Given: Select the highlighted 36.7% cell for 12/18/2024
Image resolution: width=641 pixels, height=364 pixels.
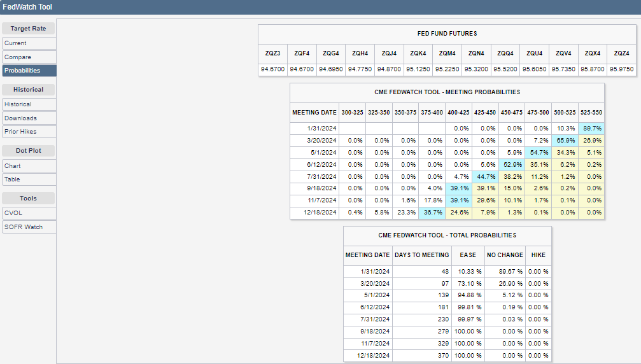Looking at the screenshot, I should tap(432, 213).
